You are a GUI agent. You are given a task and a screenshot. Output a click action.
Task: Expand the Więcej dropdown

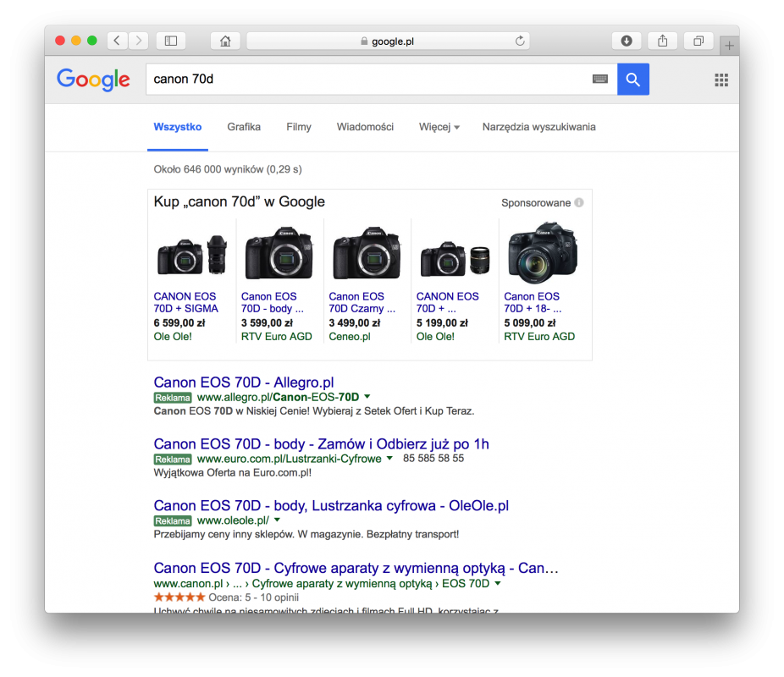[x=439, y=127]
